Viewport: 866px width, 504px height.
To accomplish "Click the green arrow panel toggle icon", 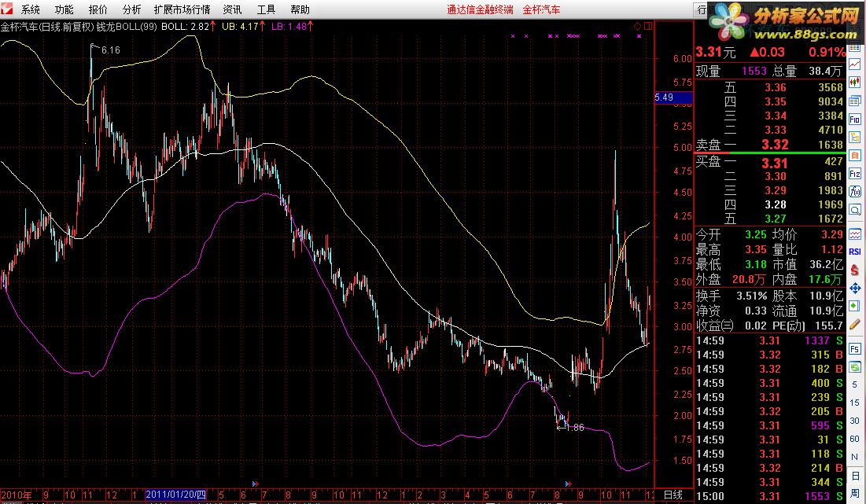I will [x=854, y=306].
